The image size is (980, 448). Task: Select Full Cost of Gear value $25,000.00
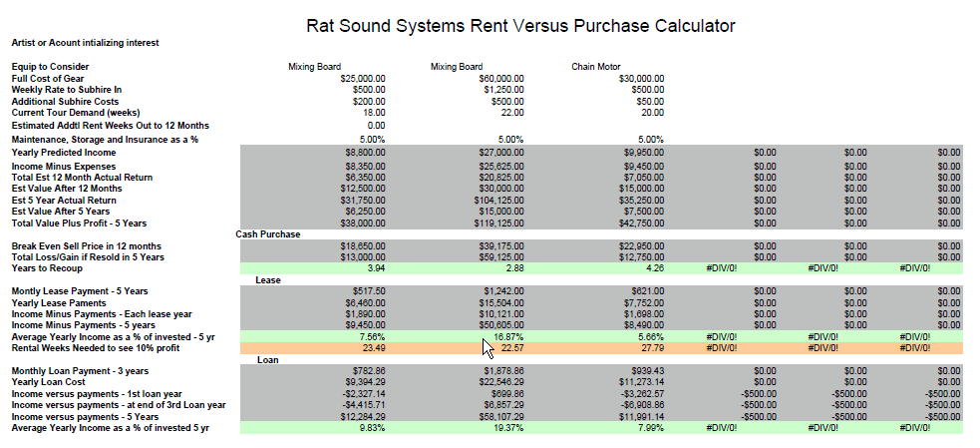click(x=363, y=78)
